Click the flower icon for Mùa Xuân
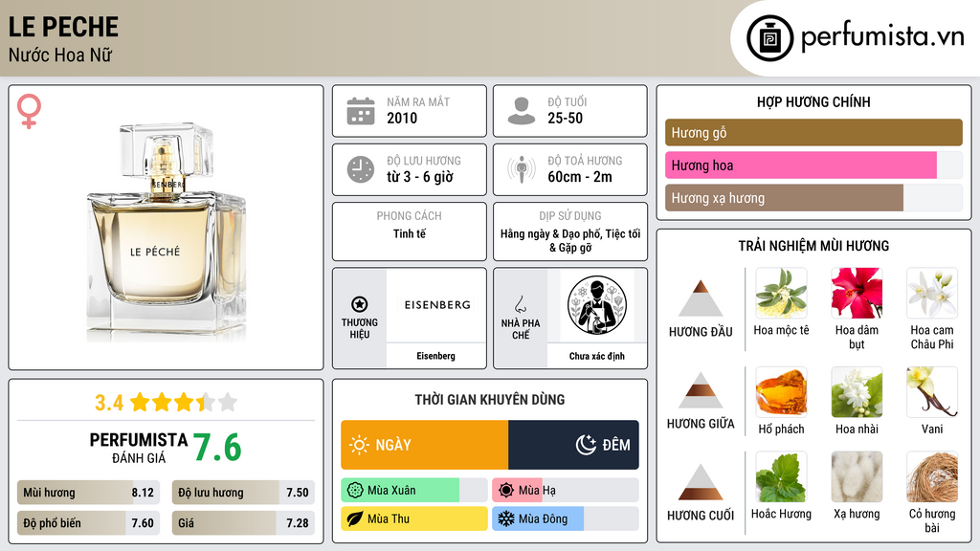980x551 pixels. tap(355, 491)
